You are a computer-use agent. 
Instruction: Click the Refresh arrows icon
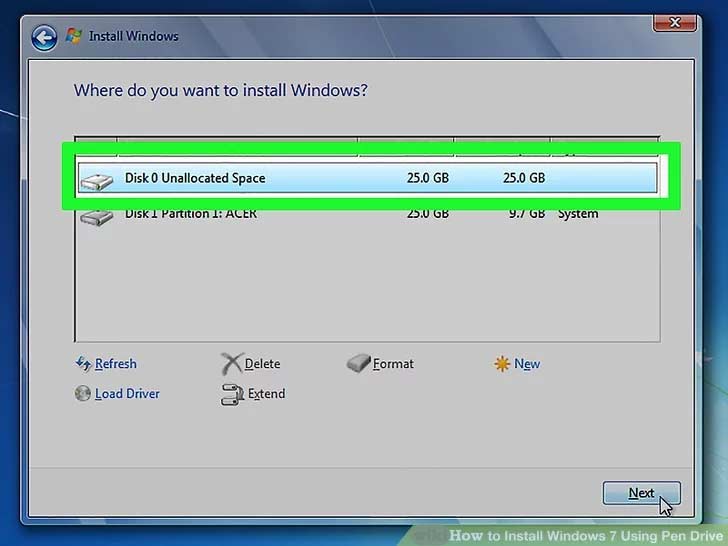click(83, 364)
